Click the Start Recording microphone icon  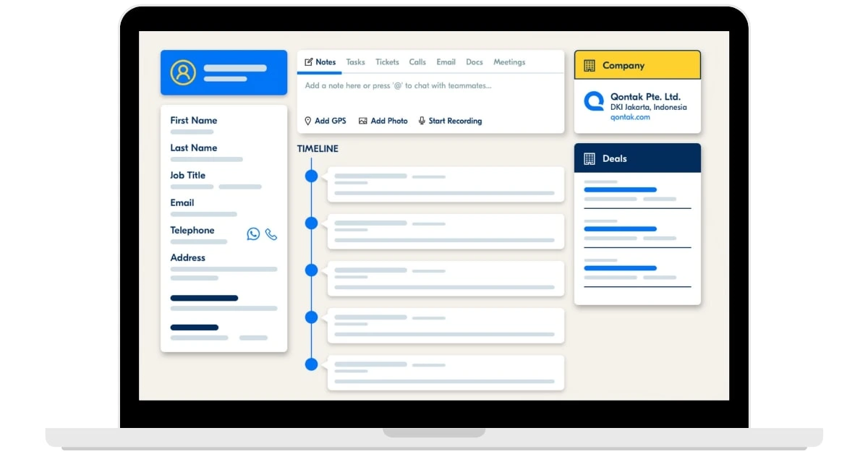coord(422,121)
